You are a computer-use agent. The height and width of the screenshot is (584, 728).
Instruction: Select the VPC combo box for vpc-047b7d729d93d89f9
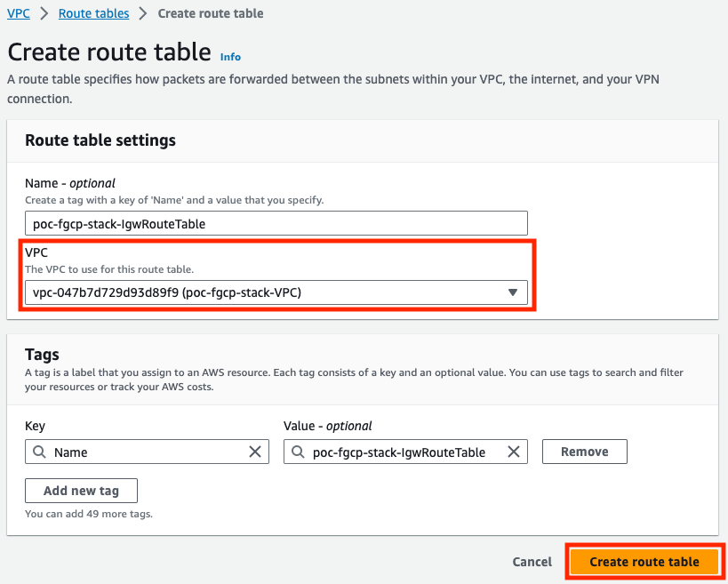click(x=276, y=292)
